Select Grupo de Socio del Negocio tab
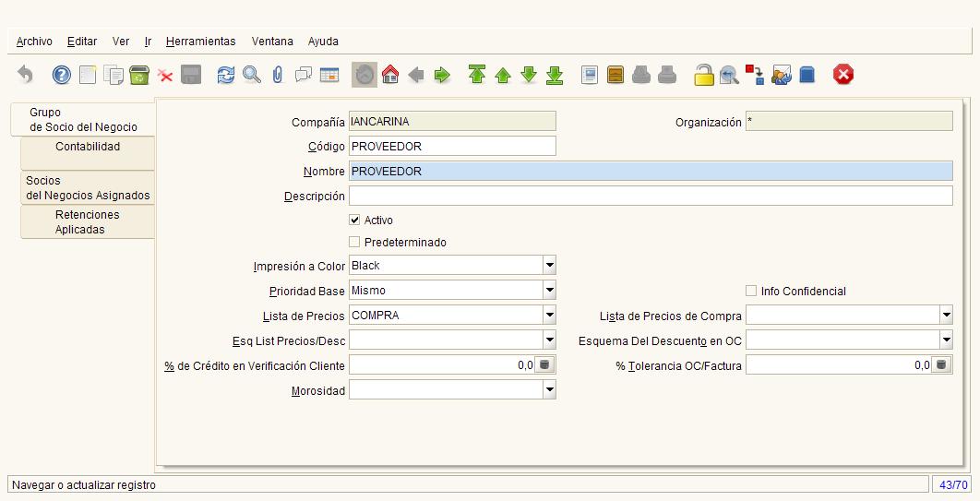This screenshot has width=980, height=501. (x=83, y=119)
